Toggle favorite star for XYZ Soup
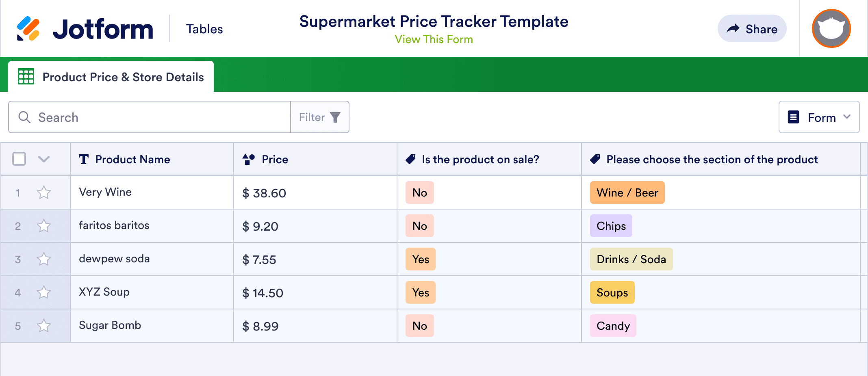Image resolution: width=868 pixels, height=376 pixels. [x=44, y=292]
